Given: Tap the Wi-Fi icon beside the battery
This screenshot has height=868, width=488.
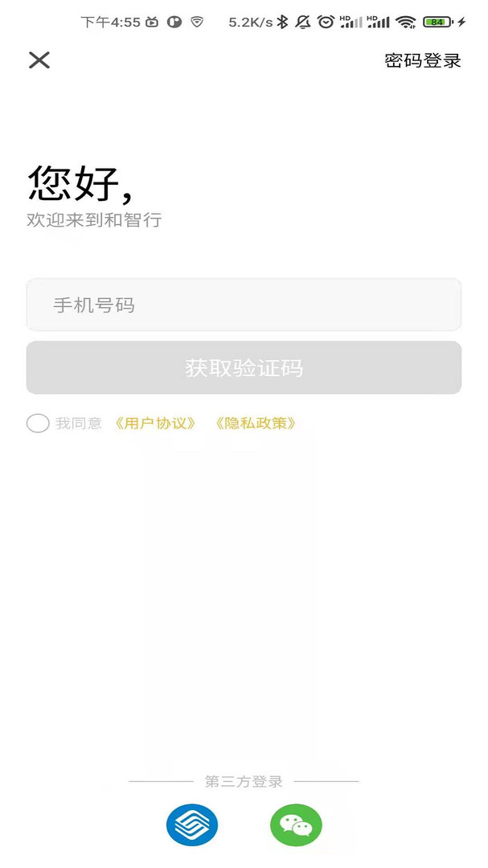Looking at the screenshot, I should pos(406,23).
